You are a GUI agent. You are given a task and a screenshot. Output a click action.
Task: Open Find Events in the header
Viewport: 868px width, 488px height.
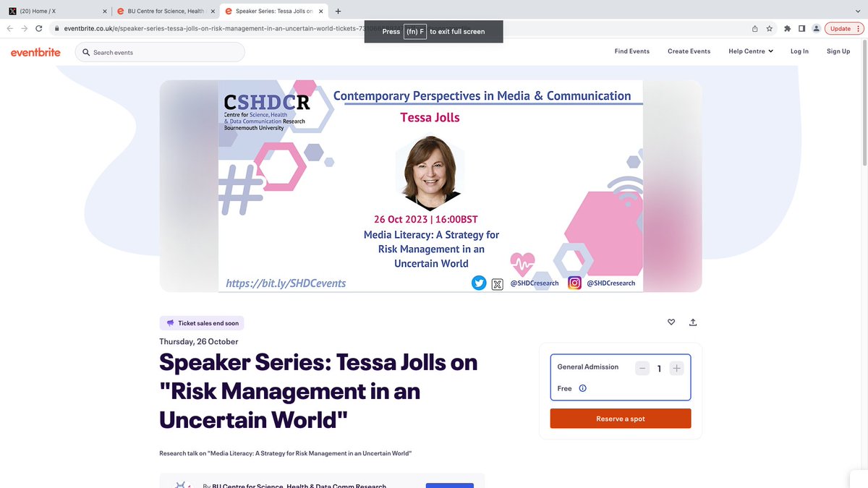point(632,51)
